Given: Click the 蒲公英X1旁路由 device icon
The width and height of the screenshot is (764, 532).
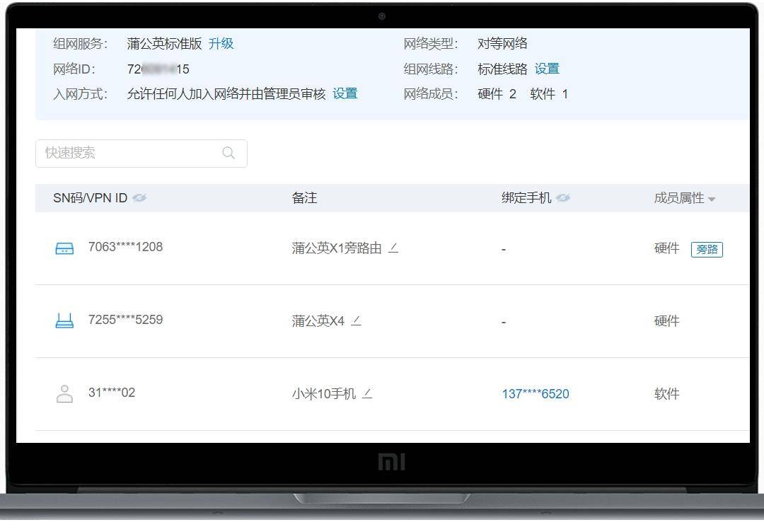Looking at the screenshot, I should [64, 248].
